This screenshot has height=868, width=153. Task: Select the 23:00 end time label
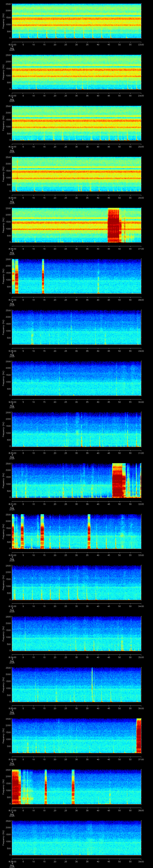coord(141,44)
